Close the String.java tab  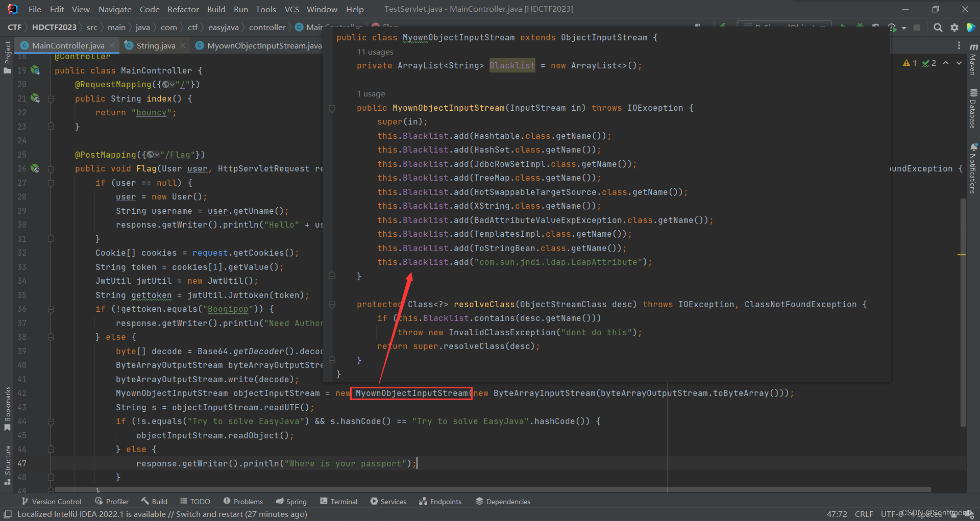click(183, 45)
